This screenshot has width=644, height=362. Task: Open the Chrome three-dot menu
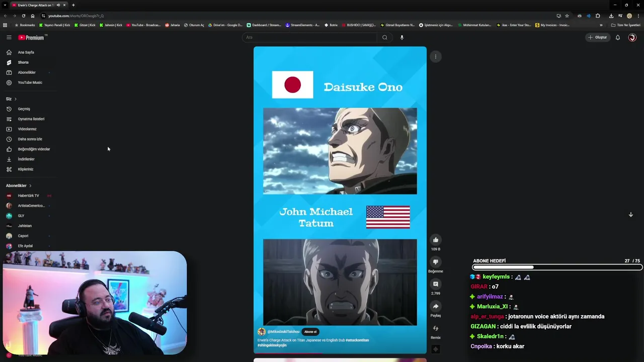[x=638, y=16]
